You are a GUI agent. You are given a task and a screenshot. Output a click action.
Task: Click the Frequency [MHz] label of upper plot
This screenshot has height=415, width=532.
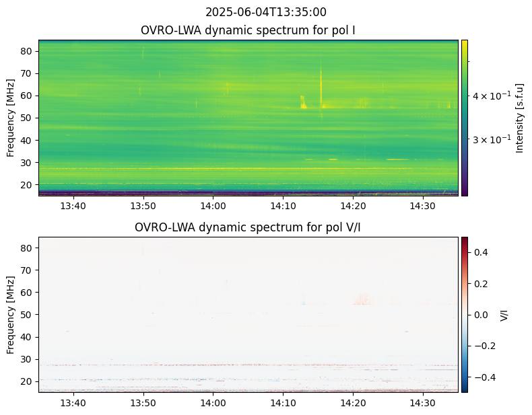11,118
